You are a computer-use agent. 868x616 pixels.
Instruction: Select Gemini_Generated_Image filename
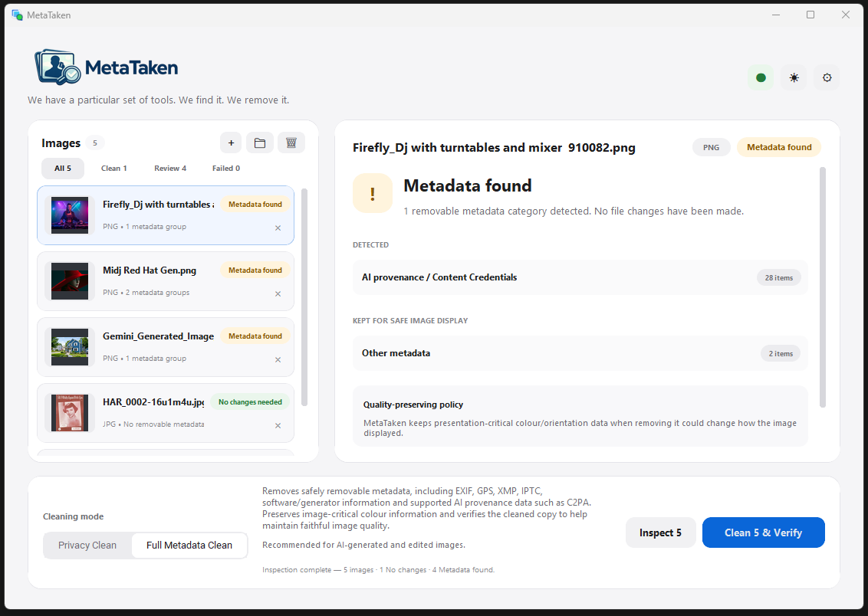click(158, 336)
